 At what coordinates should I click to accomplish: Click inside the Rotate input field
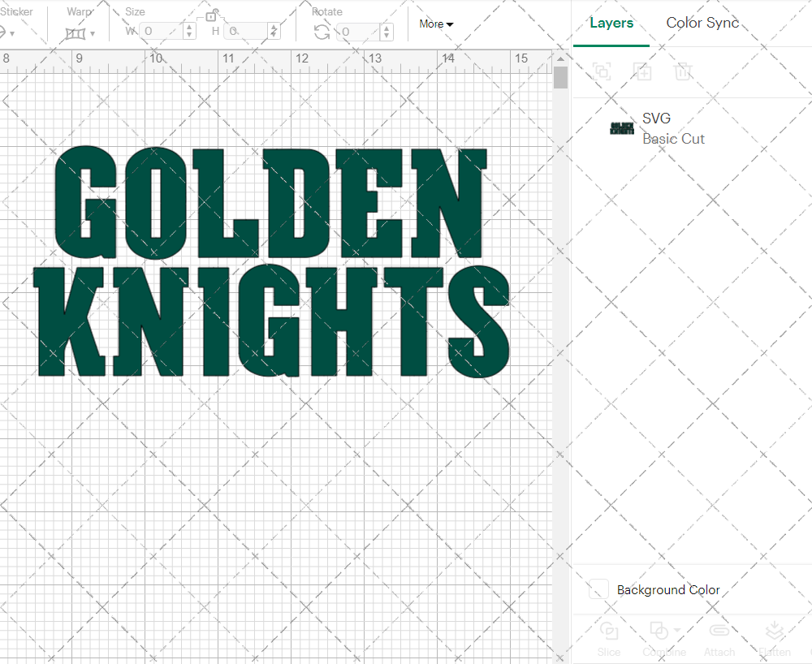(x=357, y=32)
